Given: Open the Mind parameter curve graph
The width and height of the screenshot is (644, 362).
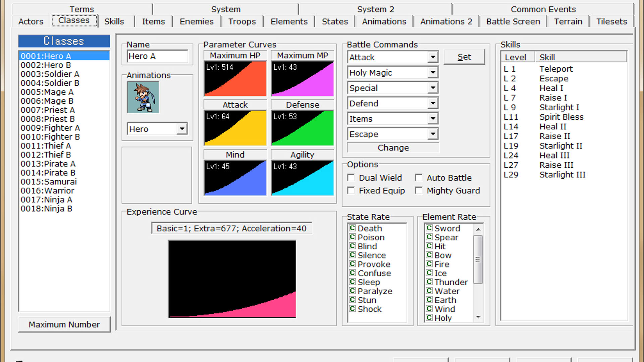Looking at the screenshot, I should [235, 178].
